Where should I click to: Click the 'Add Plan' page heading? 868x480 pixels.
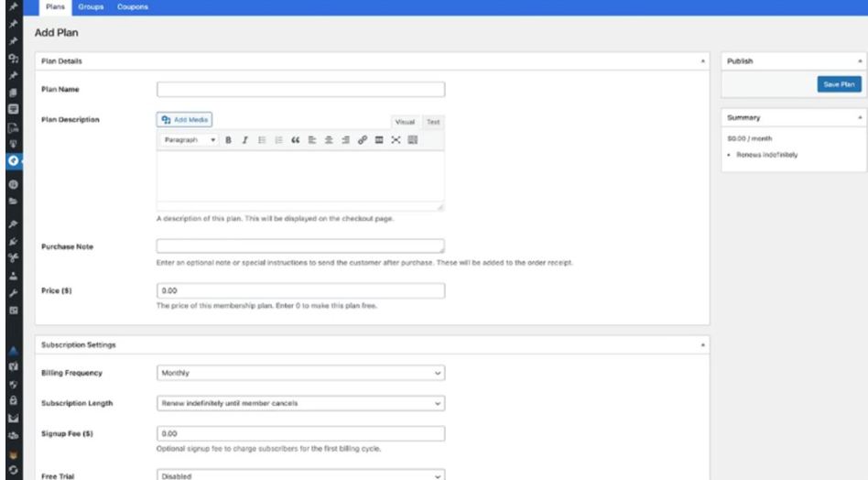pyautogui.click(x=57, y=33)
